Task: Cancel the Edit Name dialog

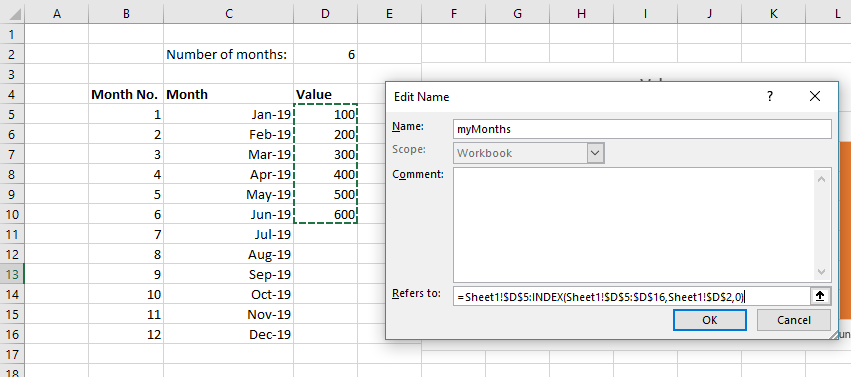Action: 793,320
